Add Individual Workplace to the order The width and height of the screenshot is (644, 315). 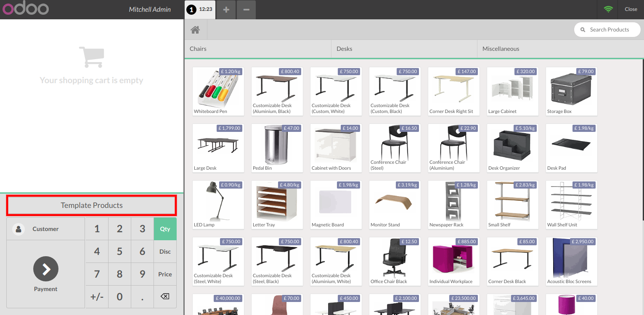(x=454, y=261)
